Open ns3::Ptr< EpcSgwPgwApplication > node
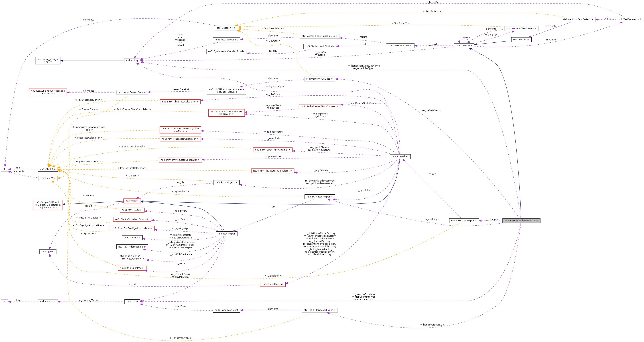This screenshot has height=342, width=644. coord(132,228)
